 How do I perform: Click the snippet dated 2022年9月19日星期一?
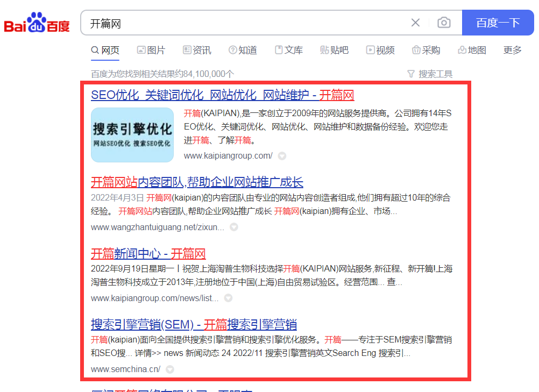coord(272,275)
